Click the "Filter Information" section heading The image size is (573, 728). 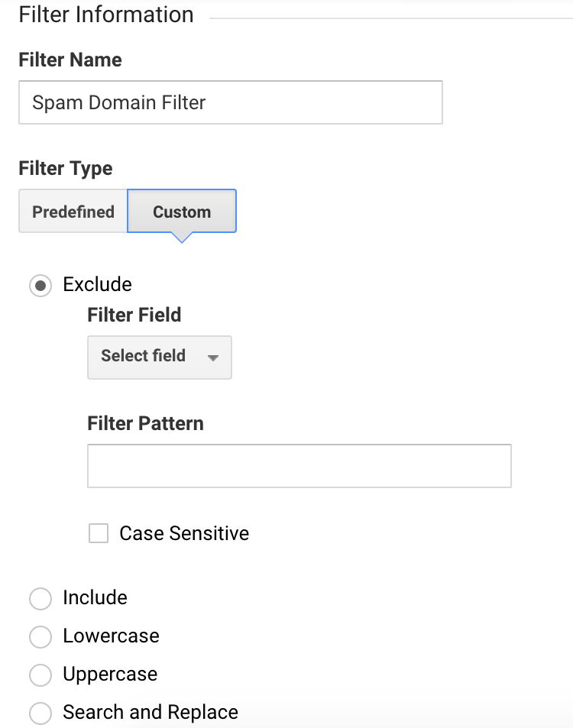[105, 15]
